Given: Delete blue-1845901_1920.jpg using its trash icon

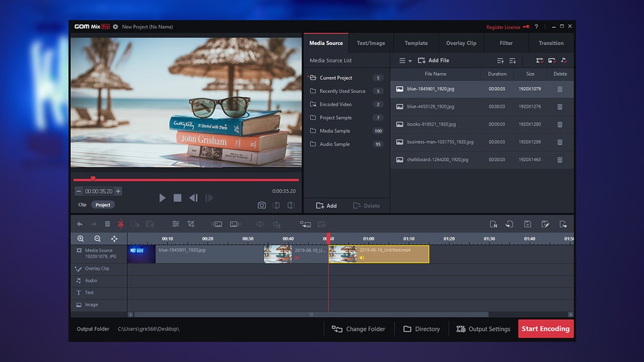Looking at the screenshot, I should (x=559, y=89).
